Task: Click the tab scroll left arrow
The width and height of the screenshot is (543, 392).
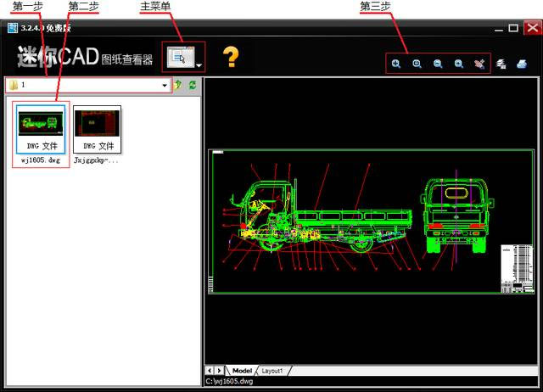Action: click(210, 371)
